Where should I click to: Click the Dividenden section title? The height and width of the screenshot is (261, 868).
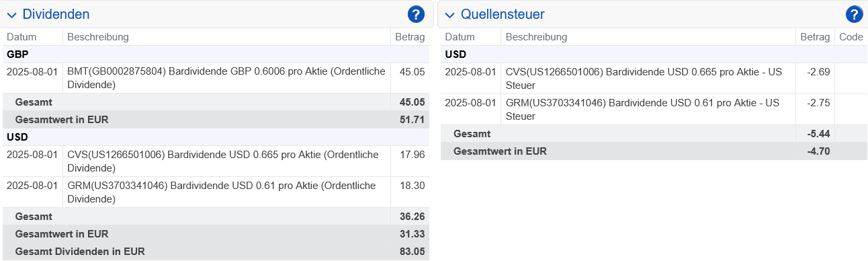[56, 14]
